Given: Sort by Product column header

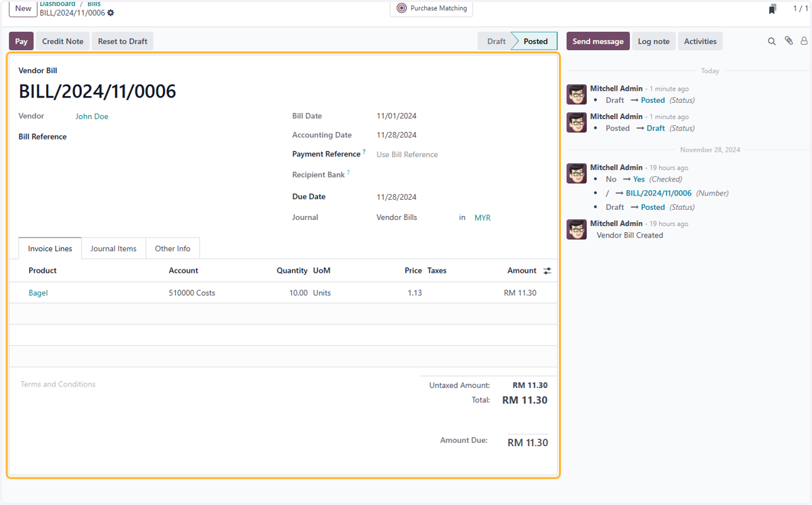Looking at the screenshot, I should [43, 270].
